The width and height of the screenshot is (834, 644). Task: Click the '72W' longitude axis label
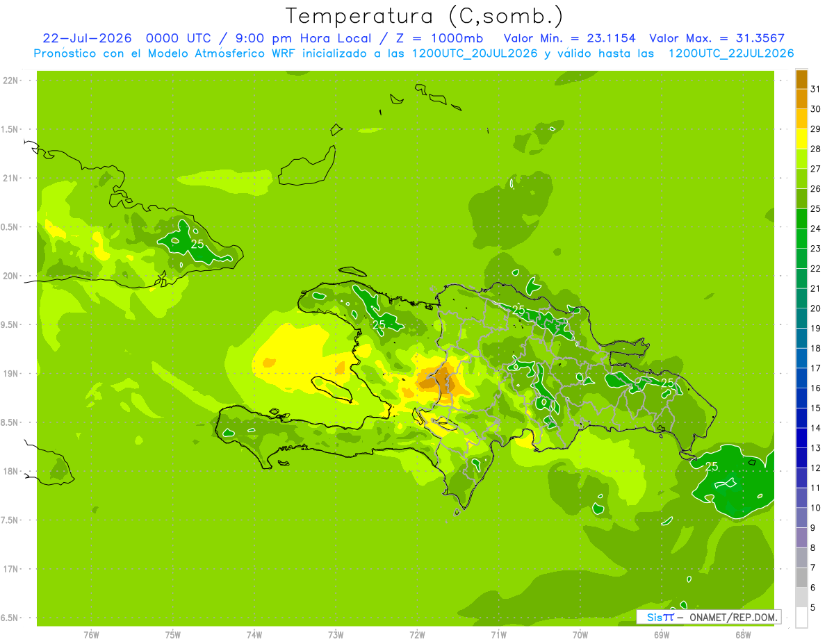(417, 635)
